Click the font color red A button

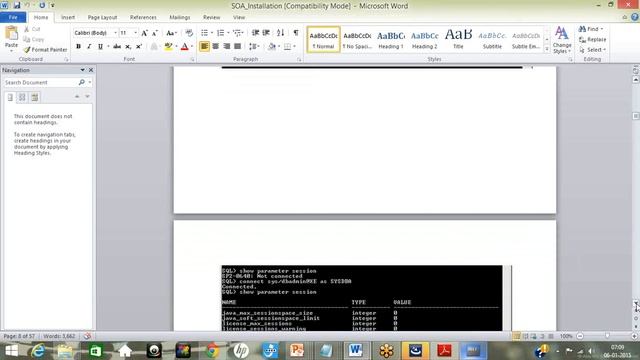coord(184,47)
